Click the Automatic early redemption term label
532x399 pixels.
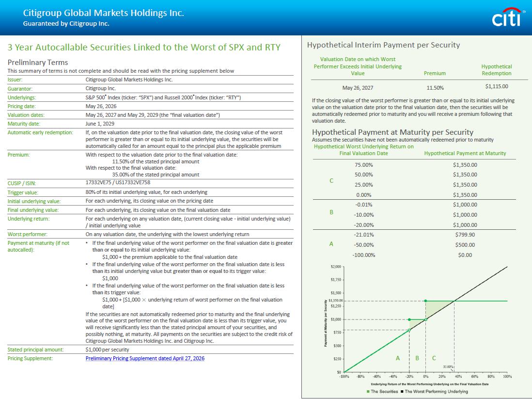click(x=41, y=132)
